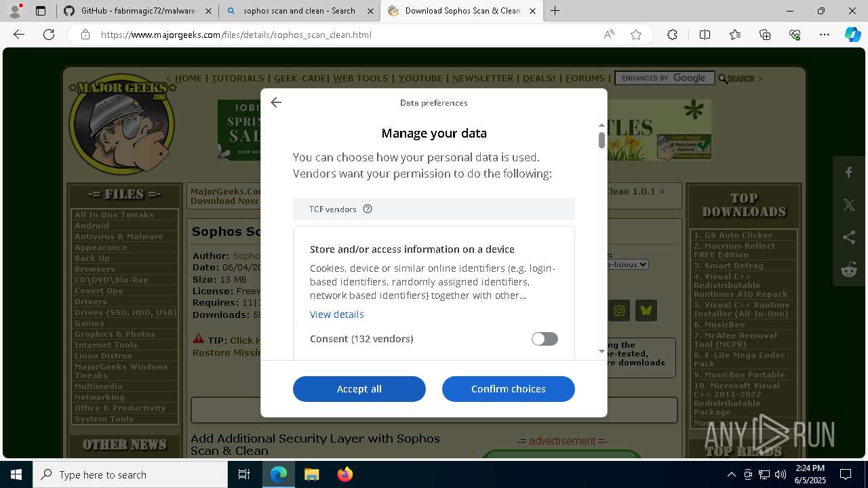The image size is (868, 488).
Task: Open the Extensions puzzle icon
Action: click(x=672, y=35)
